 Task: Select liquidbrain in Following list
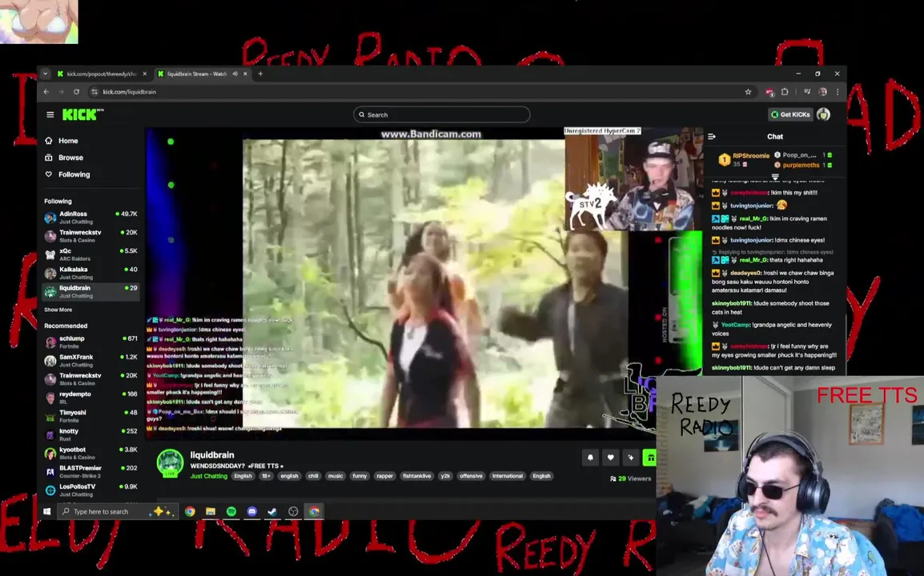[90, 291]
